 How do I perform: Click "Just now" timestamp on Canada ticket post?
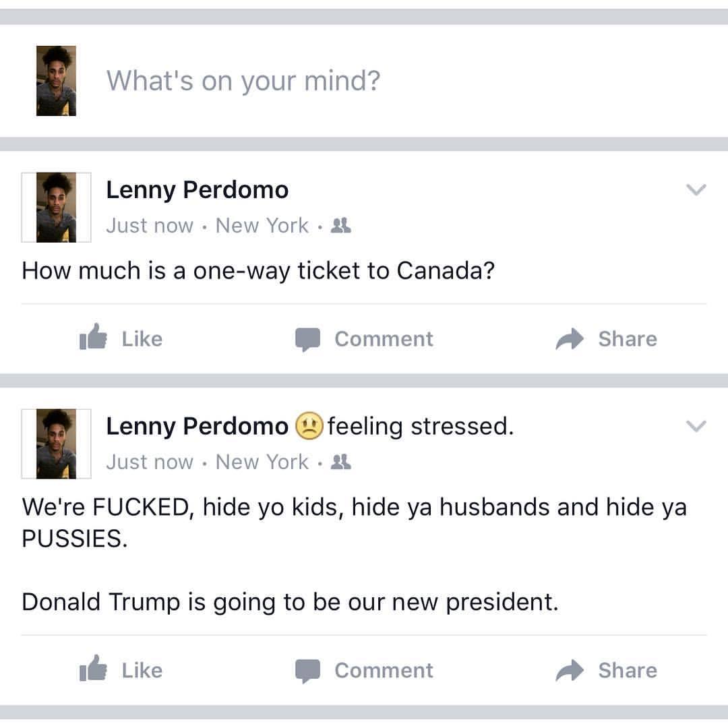(150, 226)
